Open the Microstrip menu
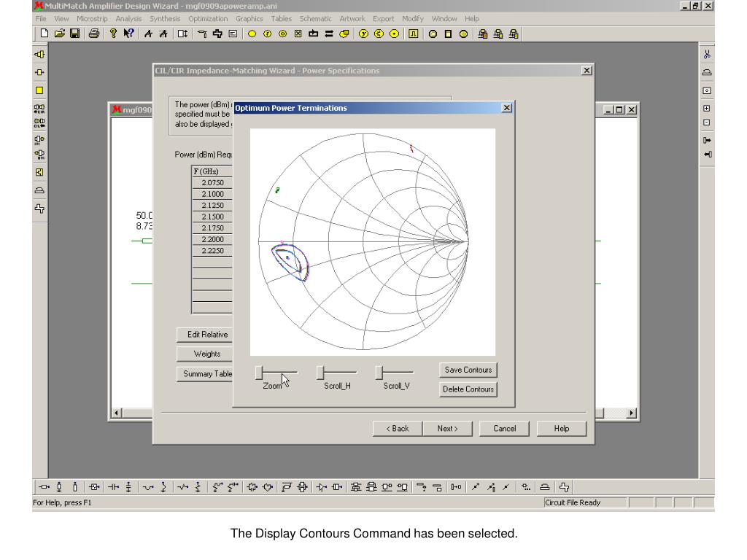 pyautogui.click(x=92, y=18)
